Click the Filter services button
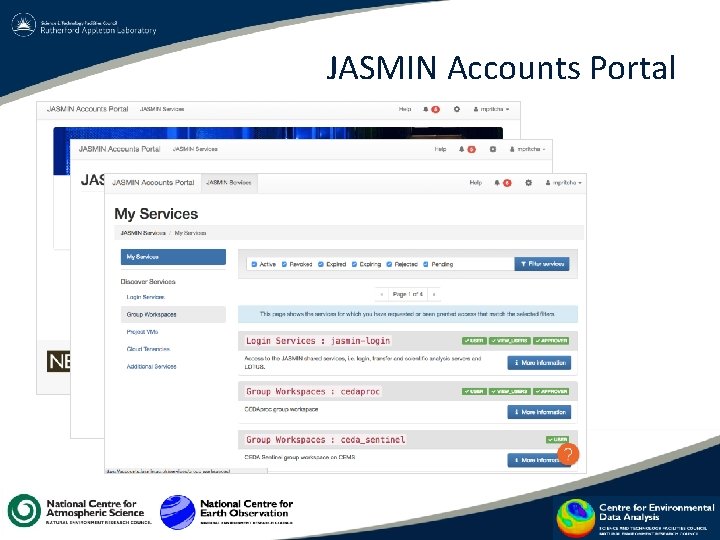Image resolution: width=720 pixels, height=540 pixels. [x=542, y=264]
